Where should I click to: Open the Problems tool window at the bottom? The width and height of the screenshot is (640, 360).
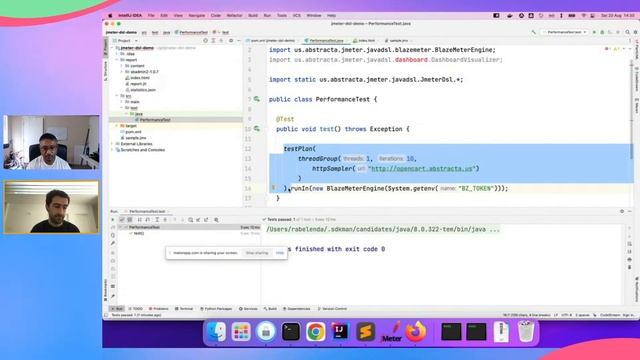pyautogui.click(x=159, y=309)
